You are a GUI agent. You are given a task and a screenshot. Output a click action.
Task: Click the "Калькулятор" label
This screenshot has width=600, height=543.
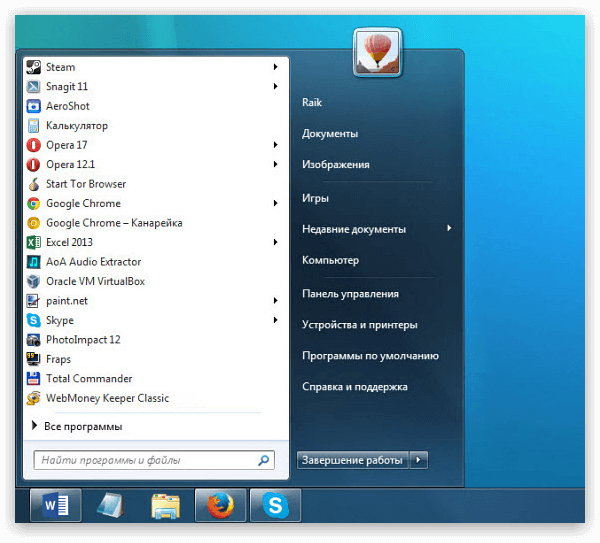pyautogui.click(x=77, y=126)
